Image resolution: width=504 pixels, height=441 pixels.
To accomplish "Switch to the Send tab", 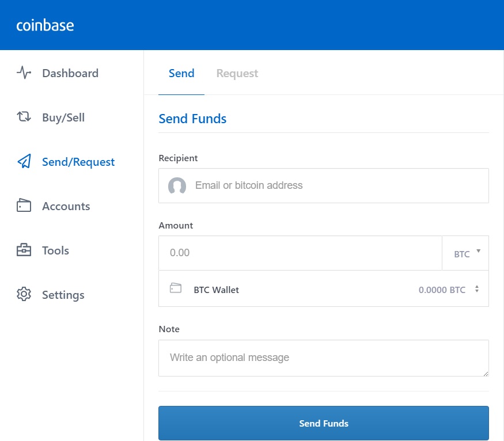I will click(181, 74).
